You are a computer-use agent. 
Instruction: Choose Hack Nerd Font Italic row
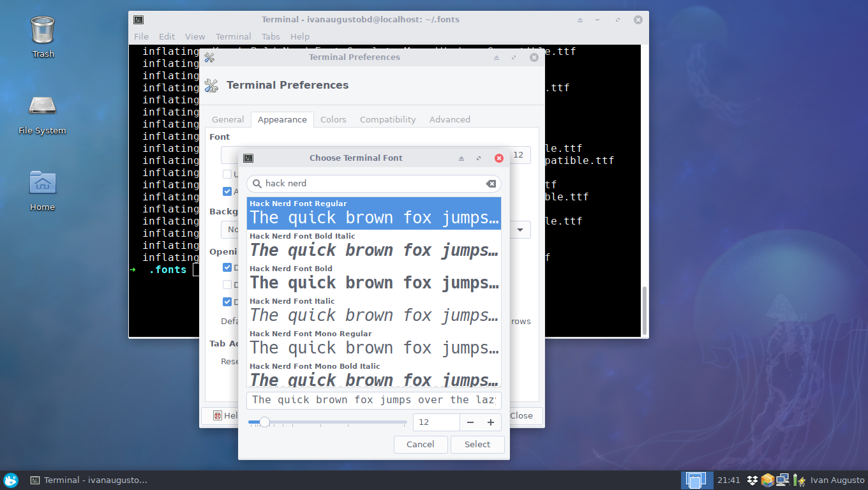[374, 311]
